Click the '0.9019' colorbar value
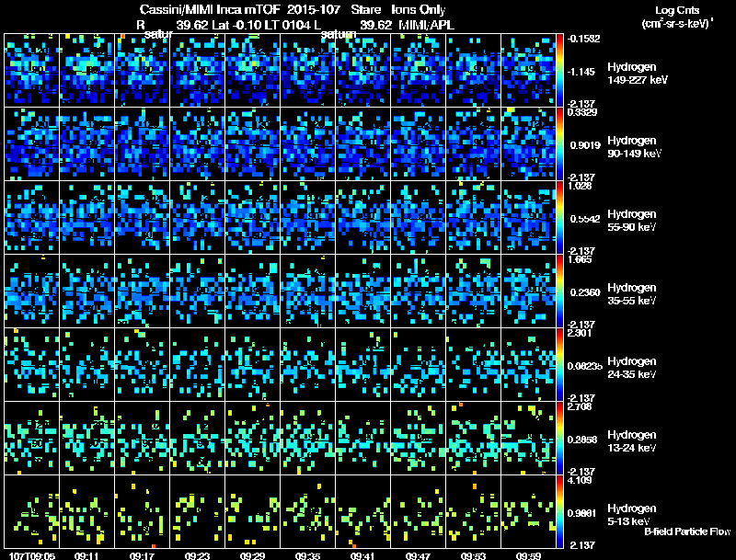This screenshot has height=560, width=736. (585, 145)
